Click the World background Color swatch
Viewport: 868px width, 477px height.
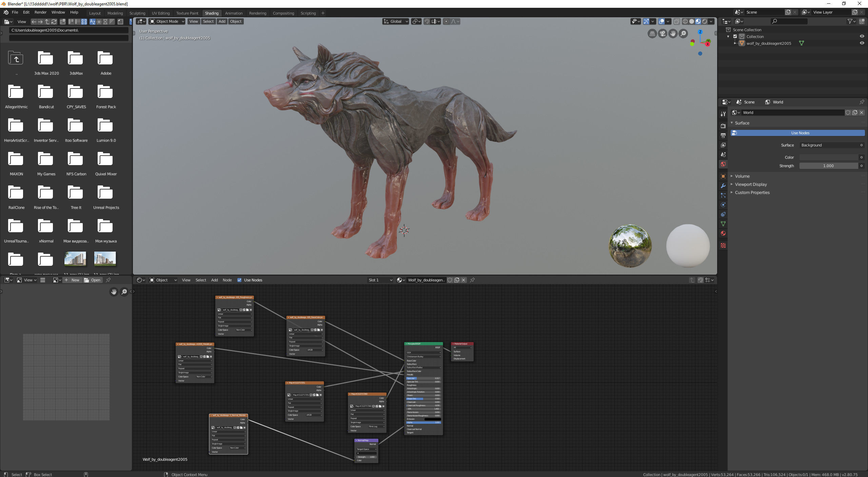[x=829, y=157]
